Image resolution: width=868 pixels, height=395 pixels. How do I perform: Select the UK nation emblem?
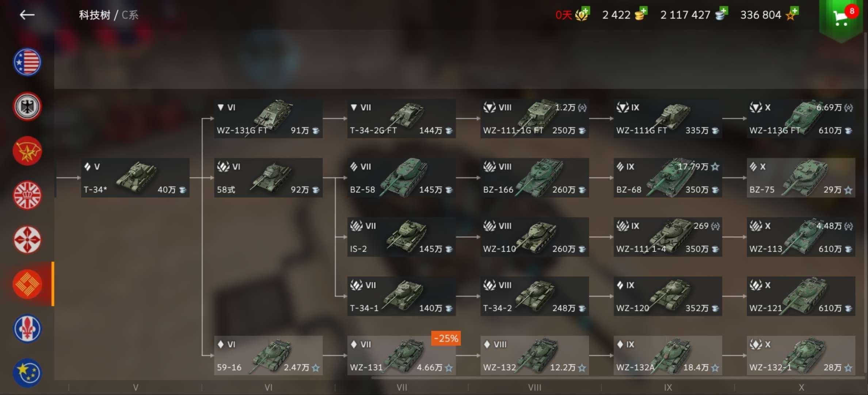tap(27, 195)
